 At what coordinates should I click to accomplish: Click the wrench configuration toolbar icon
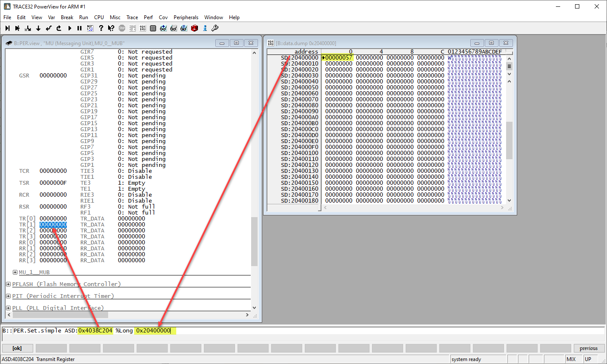pyautogui.click(x=215, y=28)
